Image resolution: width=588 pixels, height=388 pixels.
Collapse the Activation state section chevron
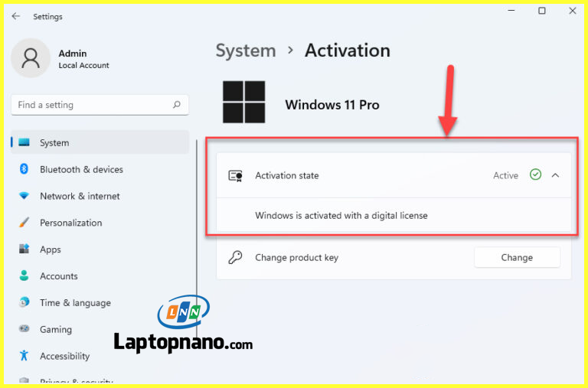click(555, 175)
